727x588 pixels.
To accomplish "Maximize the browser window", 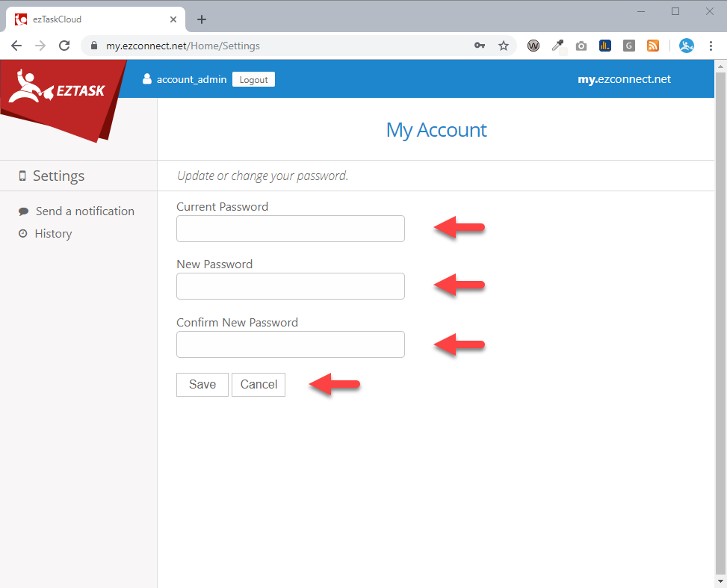I will [675, 11].
